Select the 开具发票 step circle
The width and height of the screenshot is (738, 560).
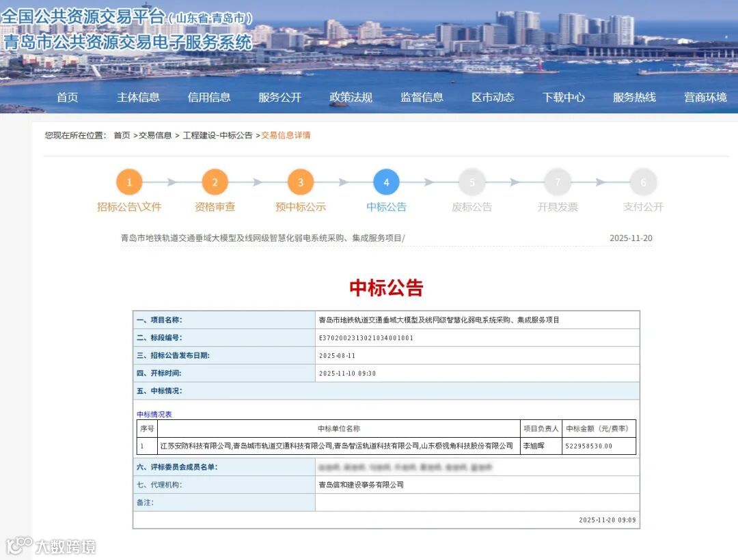(x=558, y=182)
